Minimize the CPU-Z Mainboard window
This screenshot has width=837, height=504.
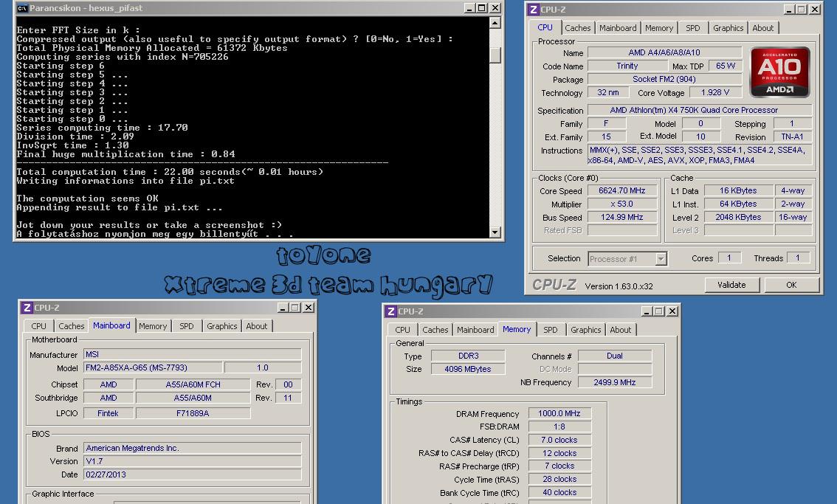[283, 308]
